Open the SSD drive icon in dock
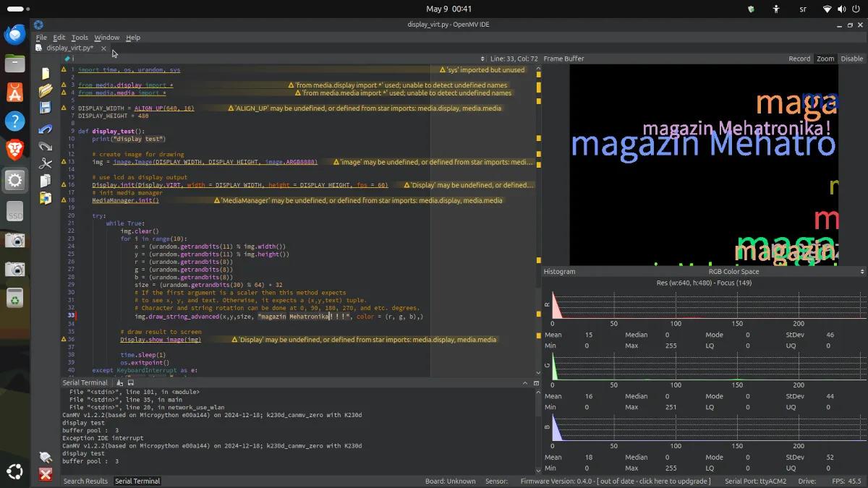This screenshot has height=488, width=868. point(15,211)
